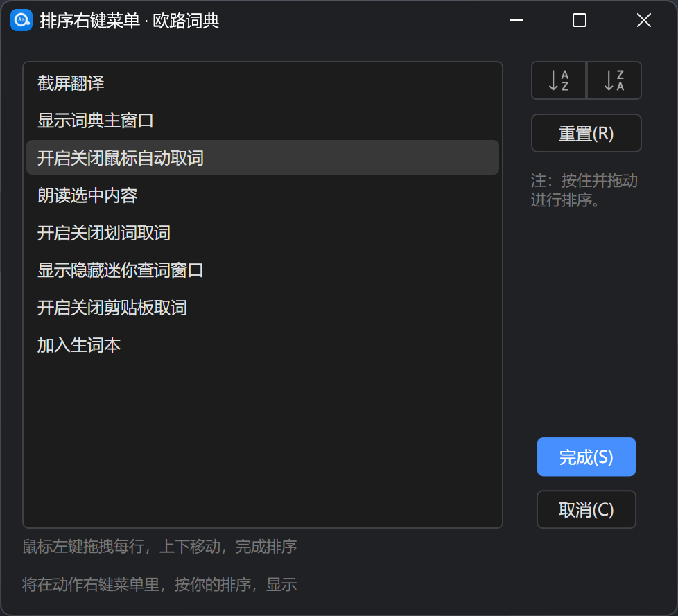
Task: Minimize the 排序右键菜单 window
Action: (x=516, y=20)
